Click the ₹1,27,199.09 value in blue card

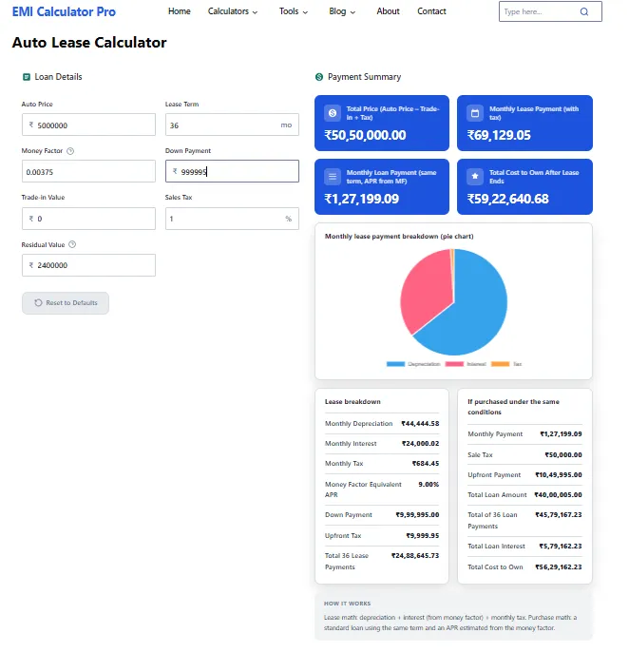(x=362, y=199)
